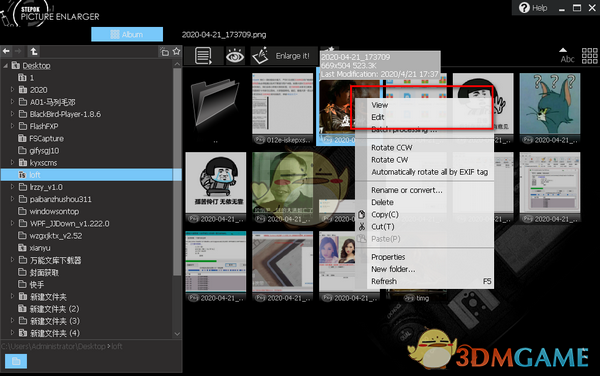Expand the 2020 folder
The height and width of the screenshot is (376, 600).
tap(12, 90)
